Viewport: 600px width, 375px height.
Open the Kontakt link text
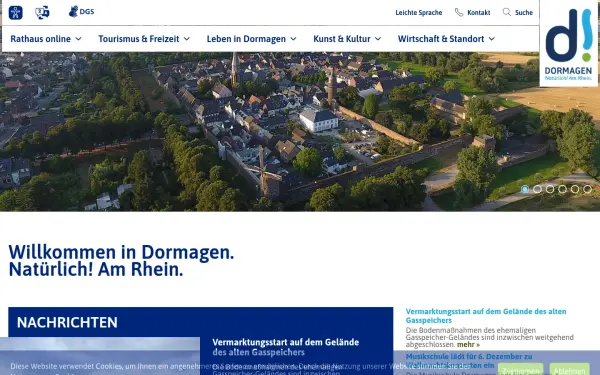point(479,13)
